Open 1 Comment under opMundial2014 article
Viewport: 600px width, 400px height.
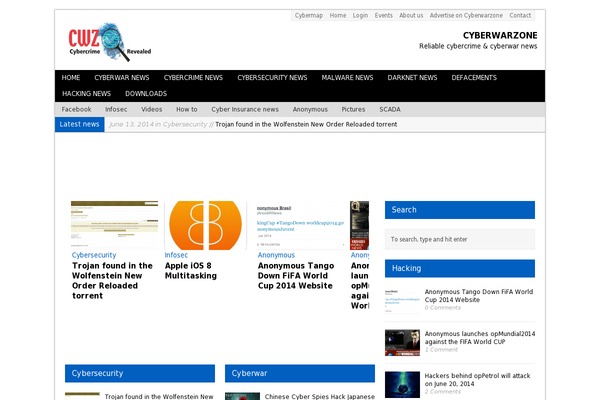(441, 349)
